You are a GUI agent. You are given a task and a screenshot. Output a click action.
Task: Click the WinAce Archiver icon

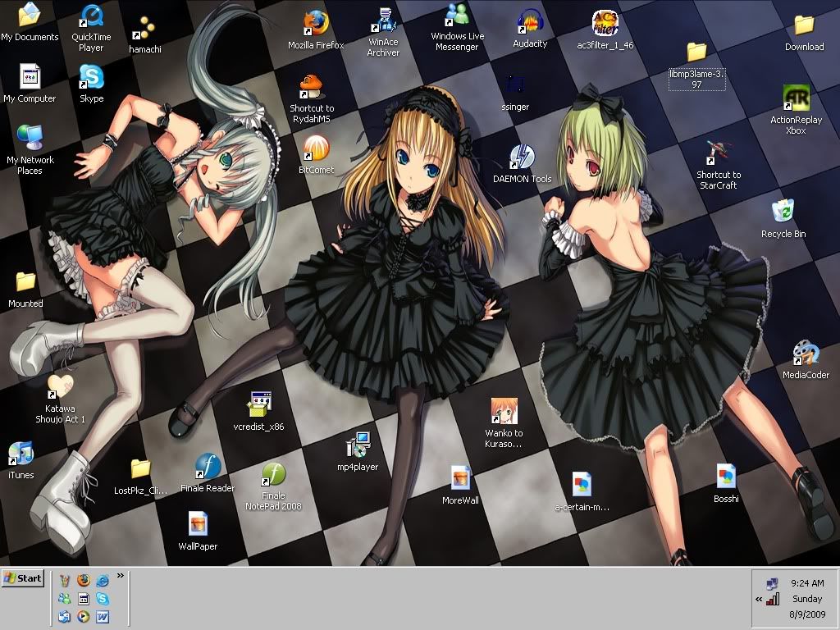pos(383,21)
